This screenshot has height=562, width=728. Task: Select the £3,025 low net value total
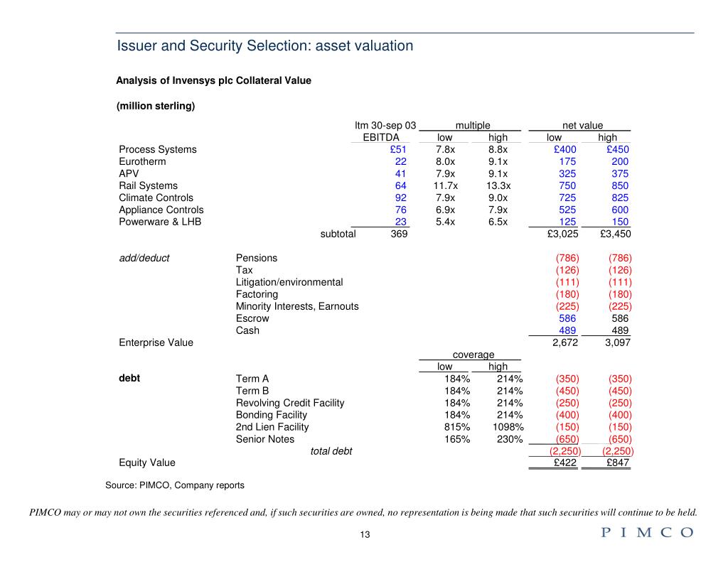point(563,234)
